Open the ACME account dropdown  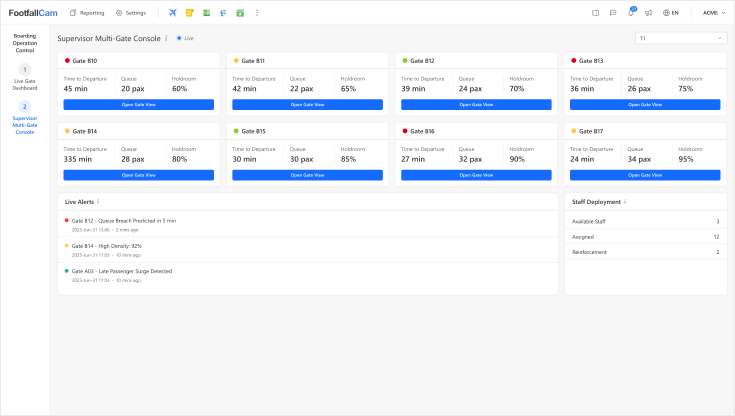point(714,13)
